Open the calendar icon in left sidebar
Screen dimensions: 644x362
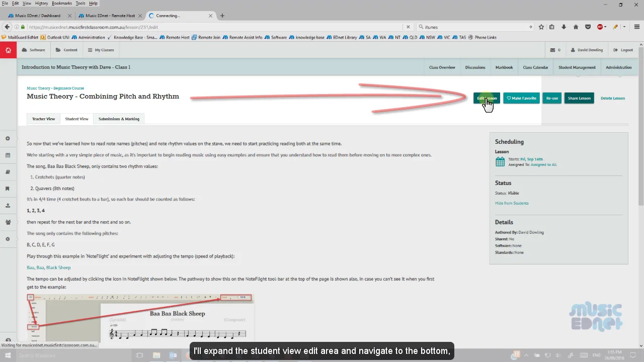tap(8, 155)
